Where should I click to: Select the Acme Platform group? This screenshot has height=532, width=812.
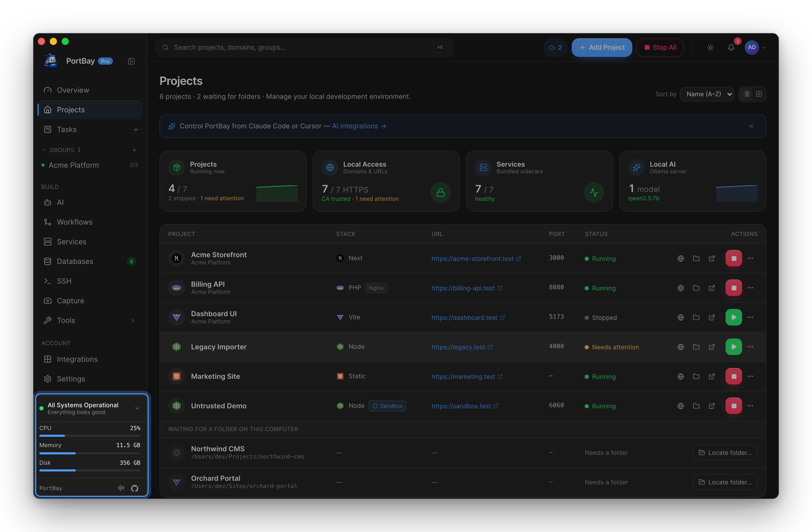[x=90, y=165]
